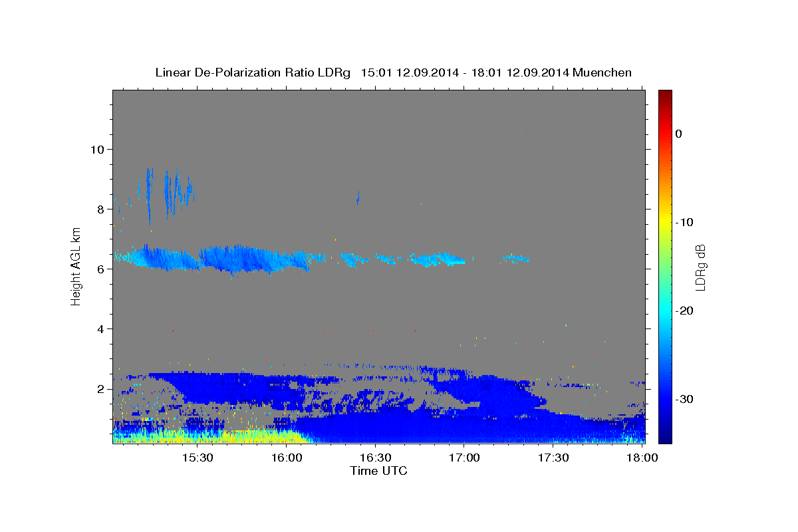Click the 'Time UTC' axis label
Image resolution: width=798 pixels, height=532 pixels.
pyautogui.click(x=378, y=471)
